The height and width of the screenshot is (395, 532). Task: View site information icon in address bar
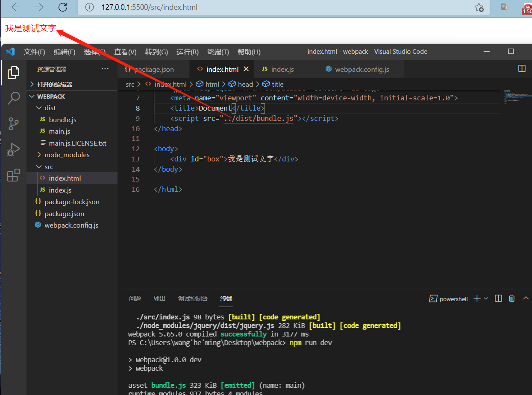[89, 7]
